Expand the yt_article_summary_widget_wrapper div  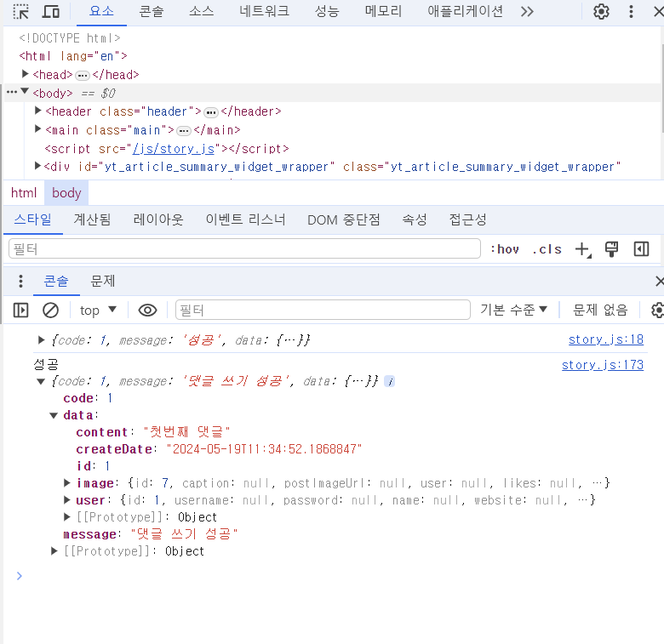pos(37,166)
